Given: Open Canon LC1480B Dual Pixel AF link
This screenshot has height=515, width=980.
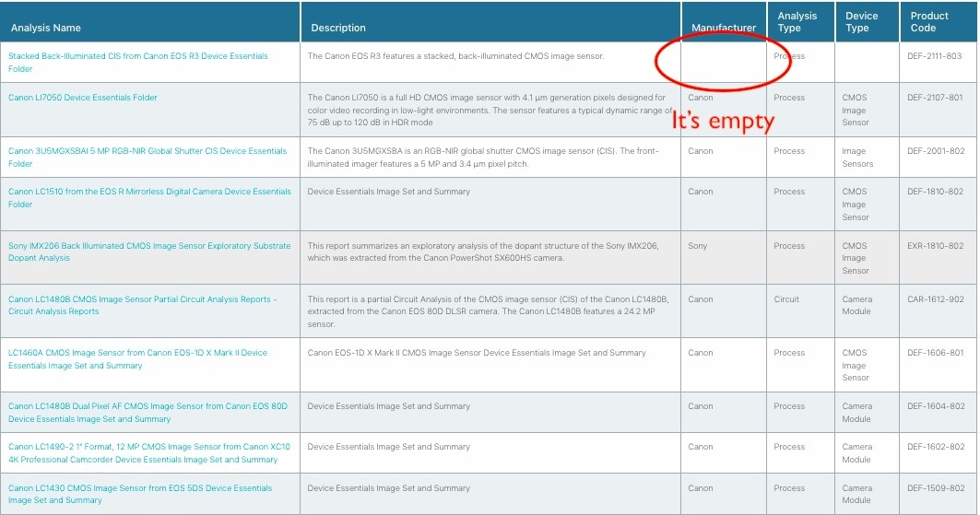Looking at the screenshot, I should 148,413.
